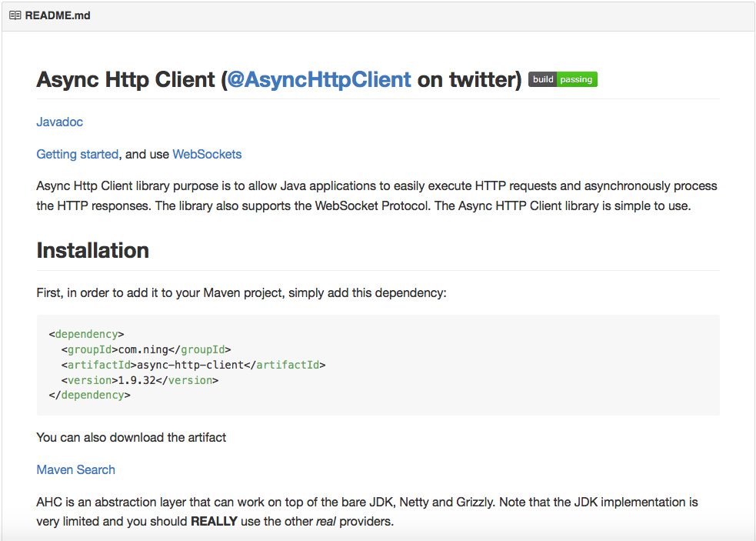Image resolution: width=756 pixels, height=541 pixels.
Task: Click the book icon beside README.md
Action: point(13,15)
